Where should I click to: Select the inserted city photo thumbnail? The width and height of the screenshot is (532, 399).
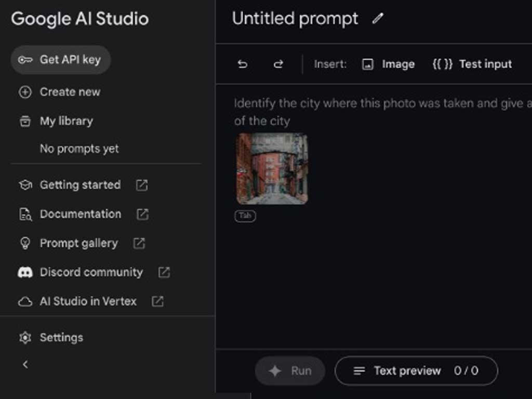(x=272, y=169)
